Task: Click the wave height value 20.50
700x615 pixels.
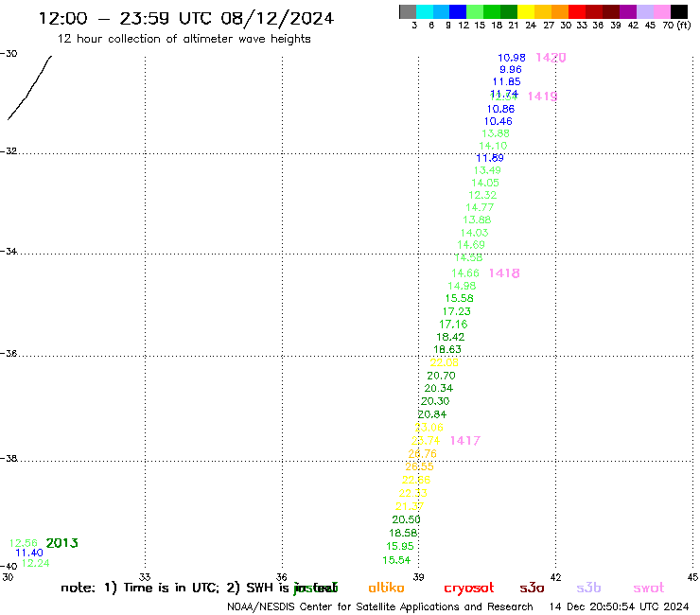Action: [406, 519]
